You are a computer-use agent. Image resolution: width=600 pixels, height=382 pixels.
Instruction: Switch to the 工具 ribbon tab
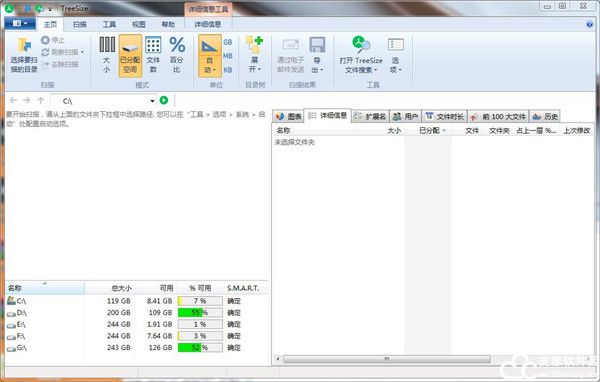click(109, 24)
